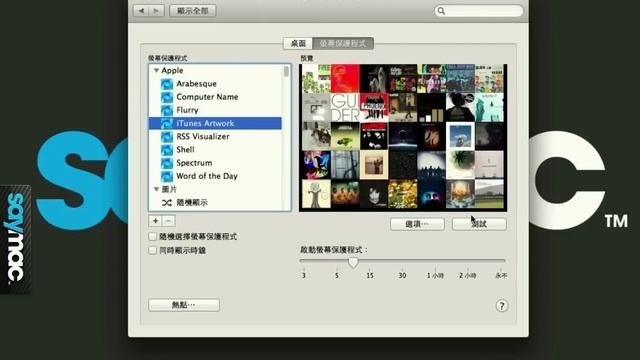Collapse the Apple group triangle
This screenshot has height=360, width=640.
[x=156, y=71]
